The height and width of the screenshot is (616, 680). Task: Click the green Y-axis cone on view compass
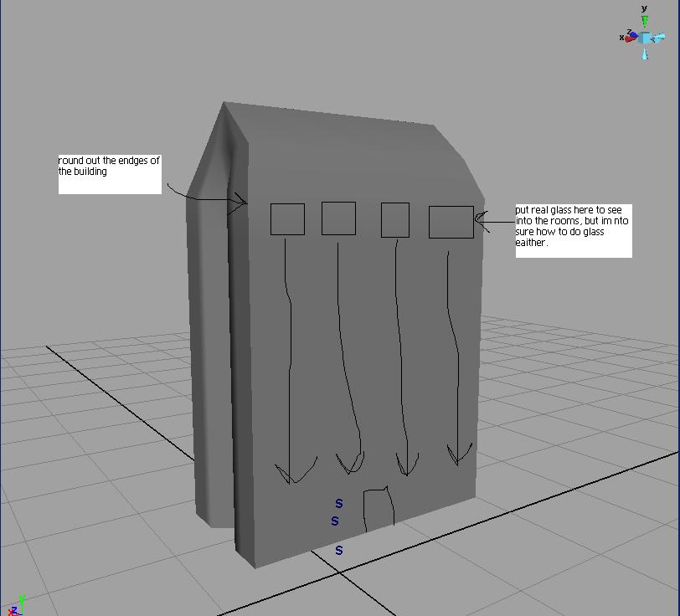(645, 21)
